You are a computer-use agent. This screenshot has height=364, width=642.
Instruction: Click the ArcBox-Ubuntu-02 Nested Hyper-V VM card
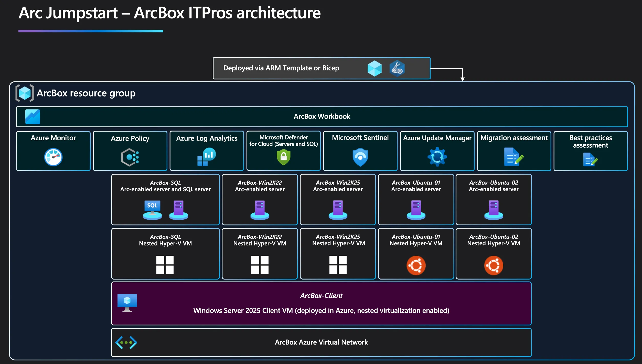pos(493,253)
